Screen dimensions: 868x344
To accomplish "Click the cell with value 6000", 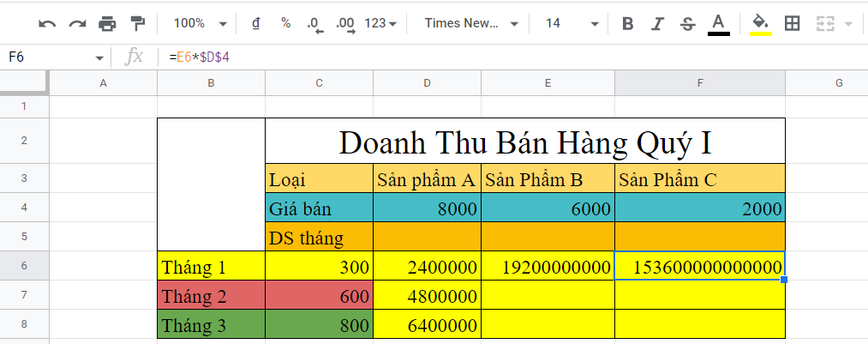I will [x=548, y=208].
